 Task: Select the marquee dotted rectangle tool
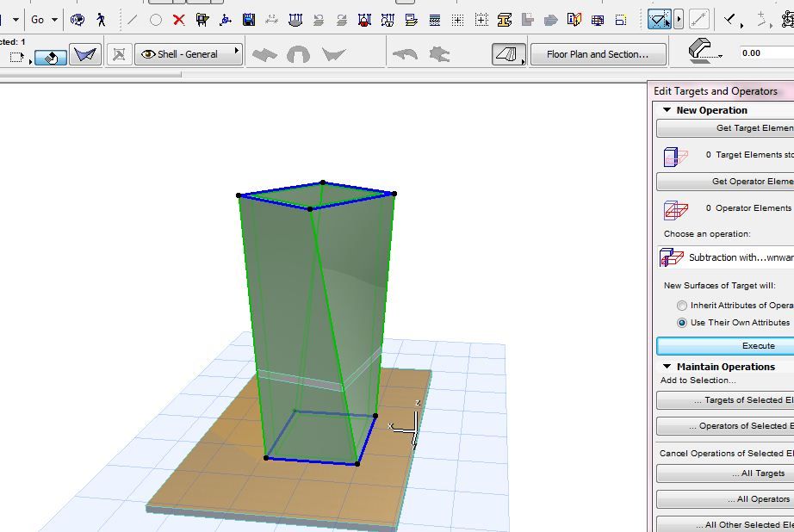17,57
